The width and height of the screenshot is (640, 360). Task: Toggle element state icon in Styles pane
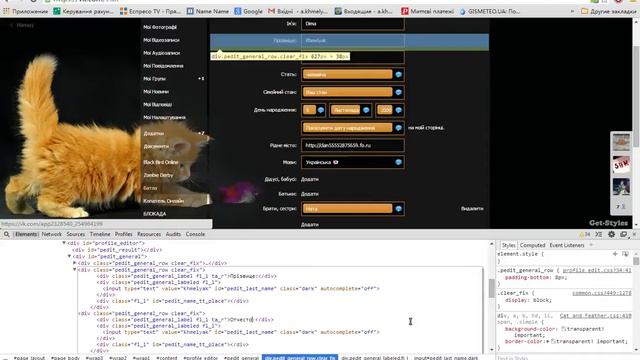[625, 254]
